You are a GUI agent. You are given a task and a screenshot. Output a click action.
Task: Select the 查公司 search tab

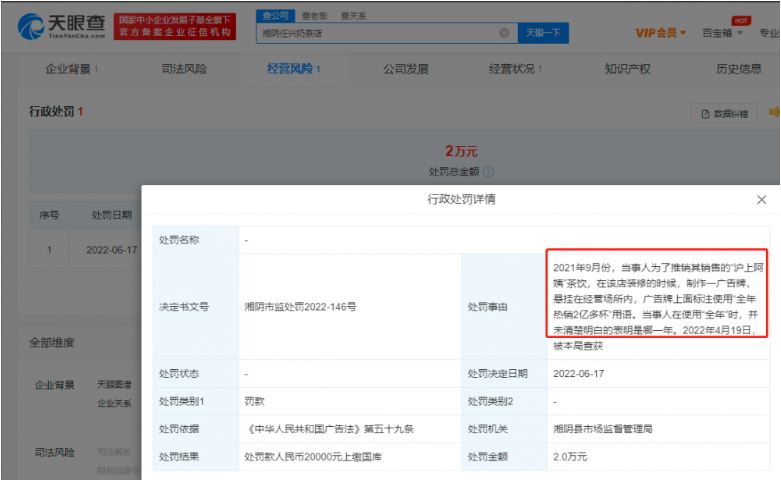pyautogui.click(x=275, y=15)
